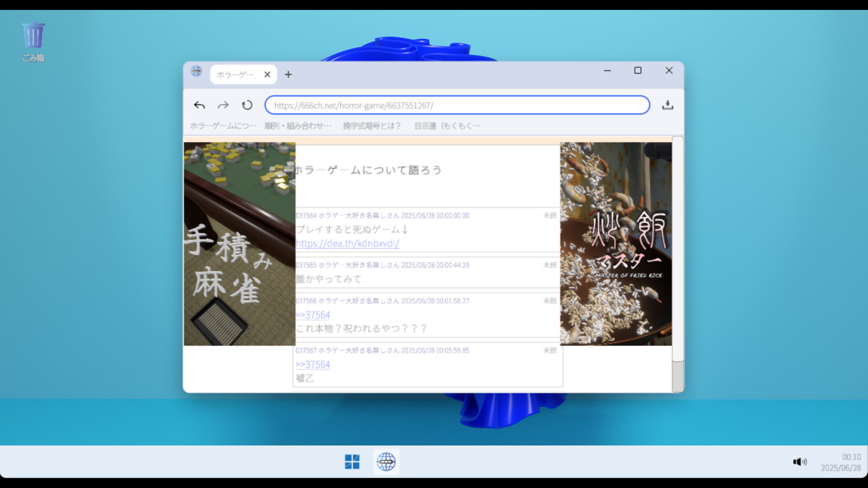
Task: Open a new tab with the plus button
Action: coord(288,74)
